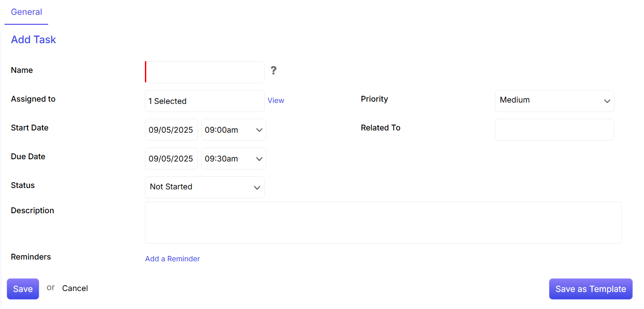Viewport: 644px width, 309px height.
Task: Click the Start Date field
Action: click(x=171, y=130)
